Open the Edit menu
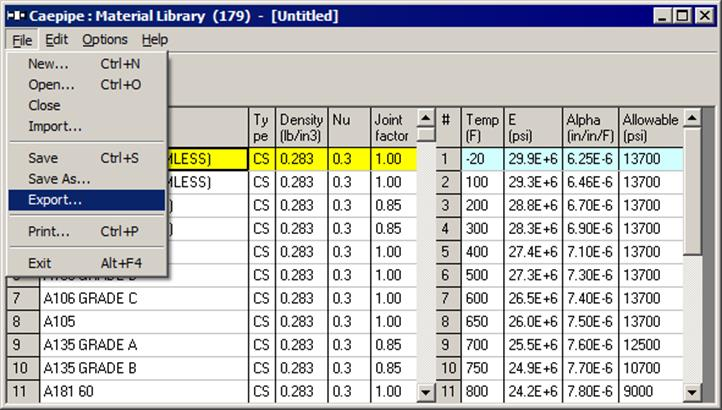Screen dimensions: 722x410 pyautogui.click(x=57, y=40)
